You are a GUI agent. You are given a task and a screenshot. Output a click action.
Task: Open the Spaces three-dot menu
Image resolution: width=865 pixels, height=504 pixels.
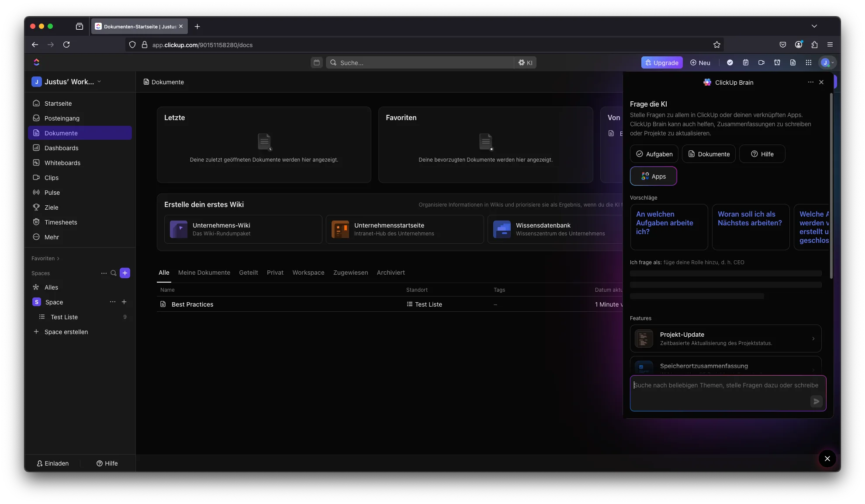(104, 273)
